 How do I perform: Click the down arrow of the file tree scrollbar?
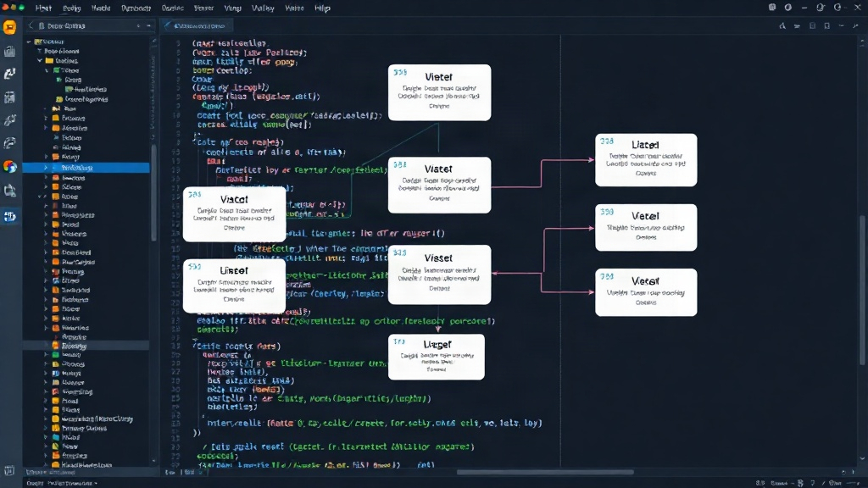click(153, 461)
